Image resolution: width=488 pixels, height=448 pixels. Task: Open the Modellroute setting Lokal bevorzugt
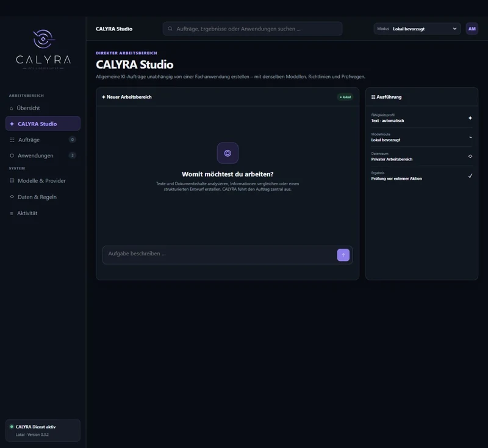(422, 137)
